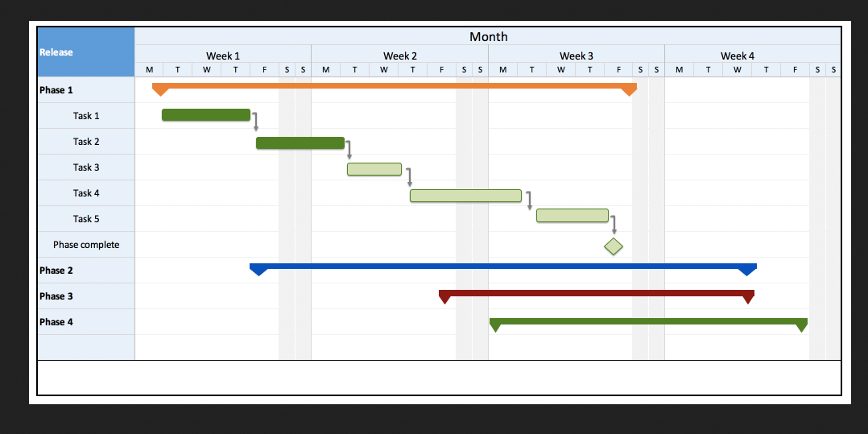Screen dimensions: 868x434
Task: Select the Week 1 column header
Action: click(223, 56)
